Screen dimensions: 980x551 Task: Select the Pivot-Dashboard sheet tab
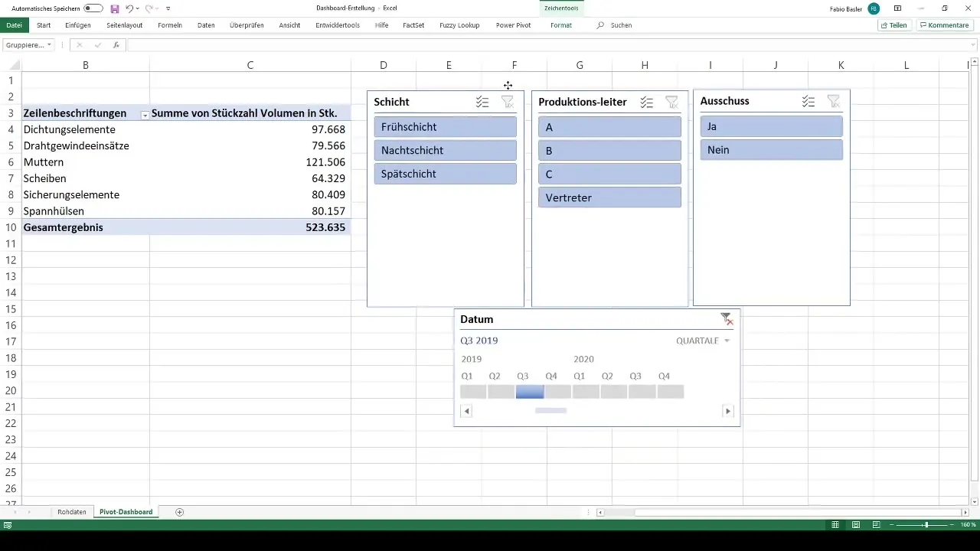tap(126, 512)
